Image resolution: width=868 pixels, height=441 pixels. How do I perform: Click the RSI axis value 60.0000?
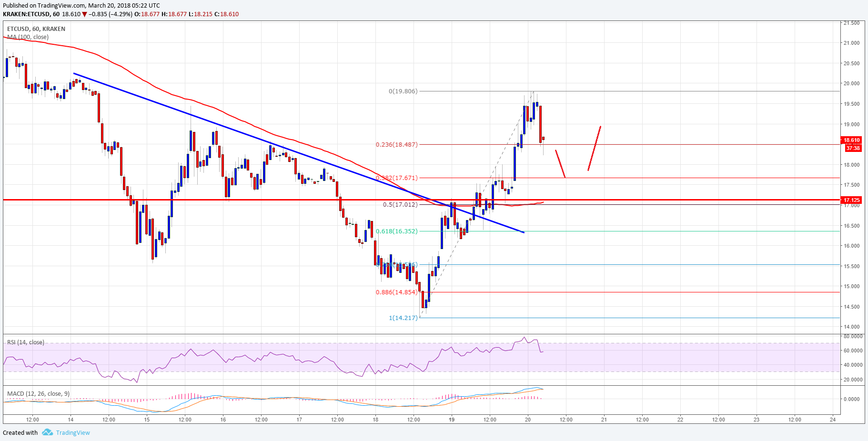853,351
